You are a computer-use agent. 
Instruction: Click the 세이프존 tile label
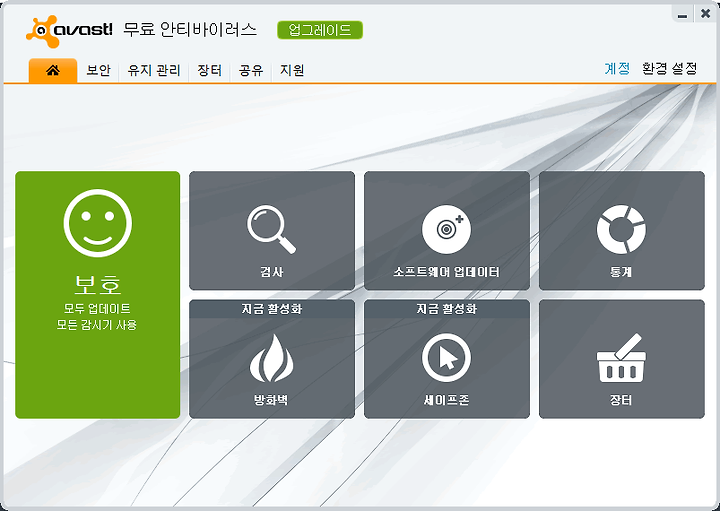[446, 400]
